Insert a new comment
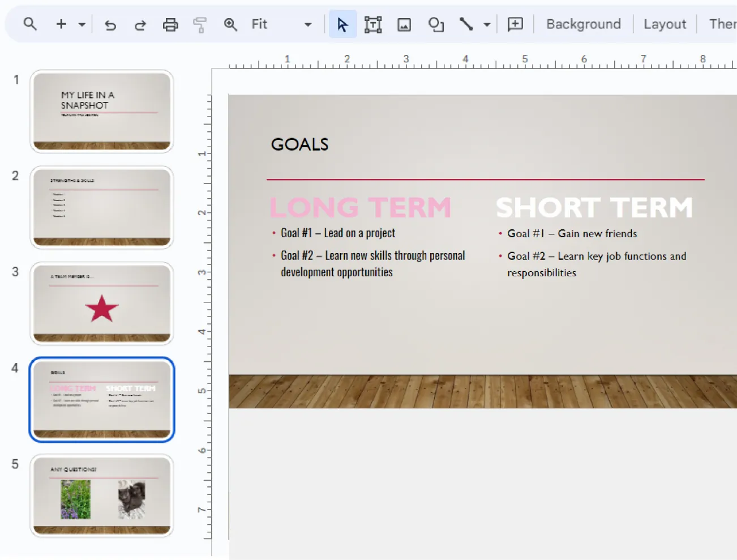The width and height of the screenshot is (737, 560). tap(515, 24)
